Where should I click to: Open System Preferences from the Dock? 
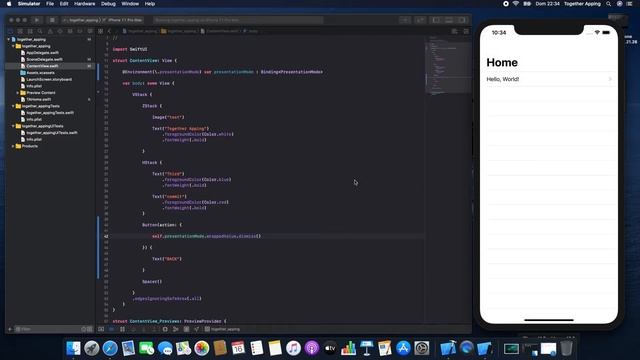[422, 348]
